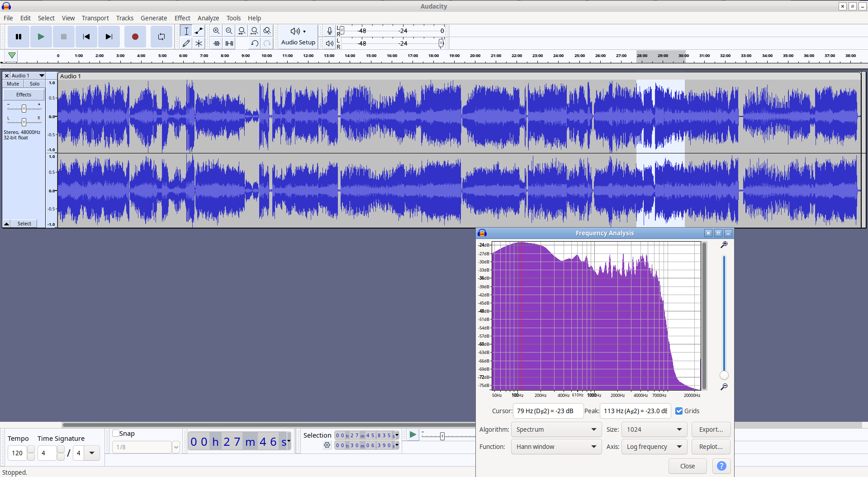868x477 pixels.
Task: Click the Zoom Toggle icon
Action: [x=267, y=31]
